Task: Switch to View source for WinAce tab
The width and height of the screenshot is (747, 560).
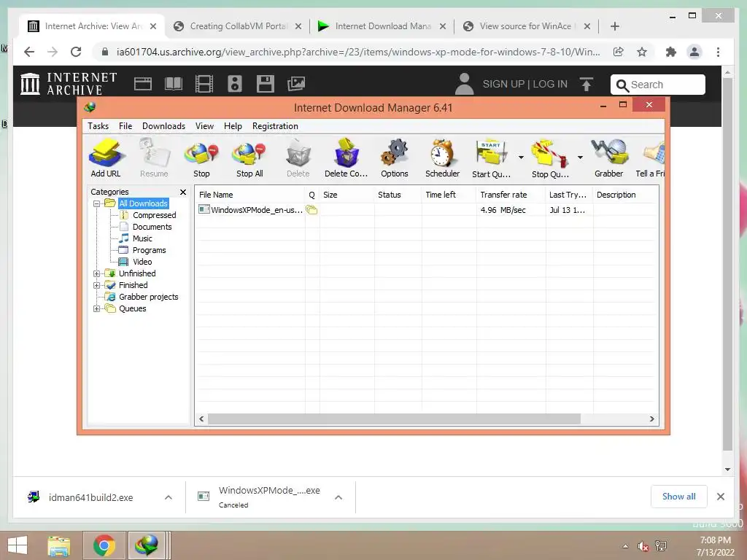Action: click(526, 26)
